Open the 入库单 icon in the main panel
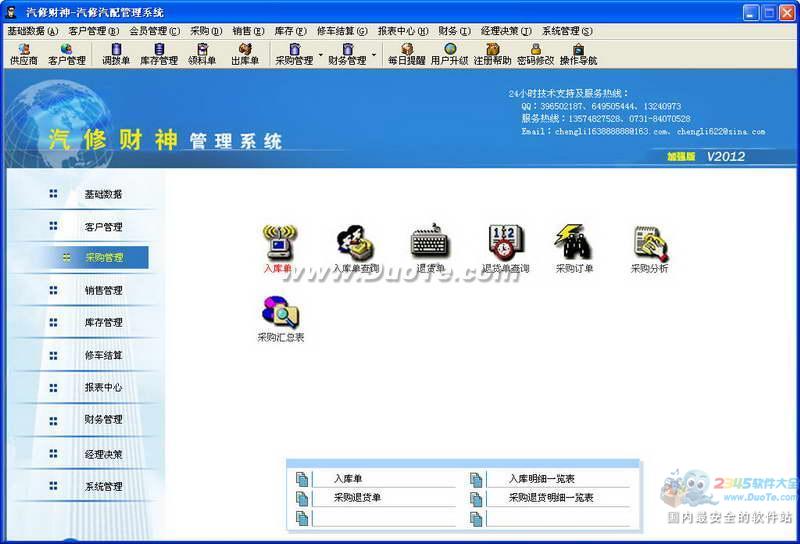800x544 pixels. coord(279,243)
